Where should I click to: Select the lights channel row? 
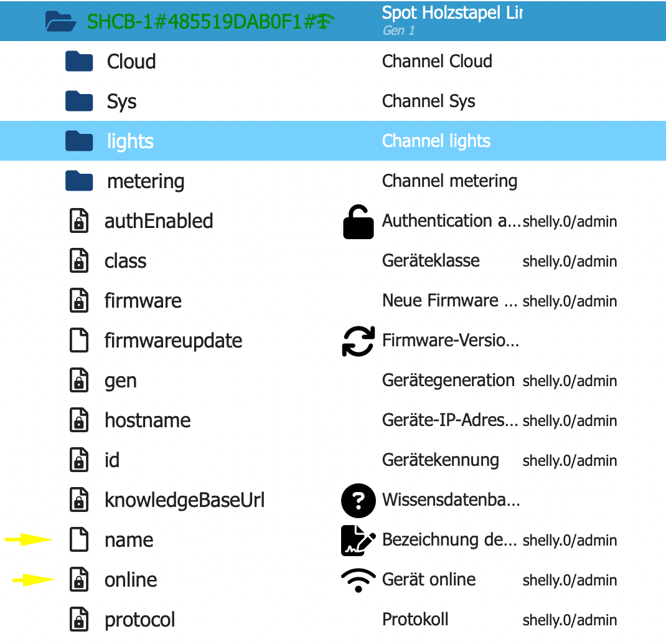[130, 141]
